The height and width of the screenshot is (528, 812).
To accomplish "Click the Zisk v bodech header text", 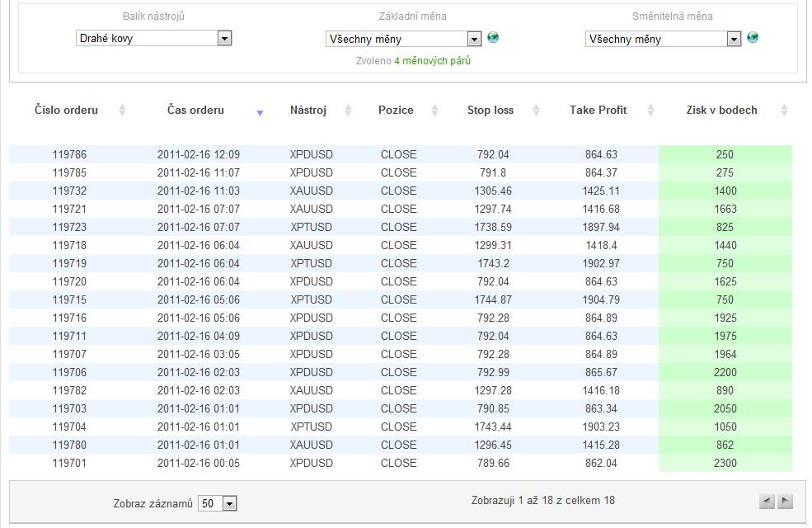I will click(x=721, y=110).
